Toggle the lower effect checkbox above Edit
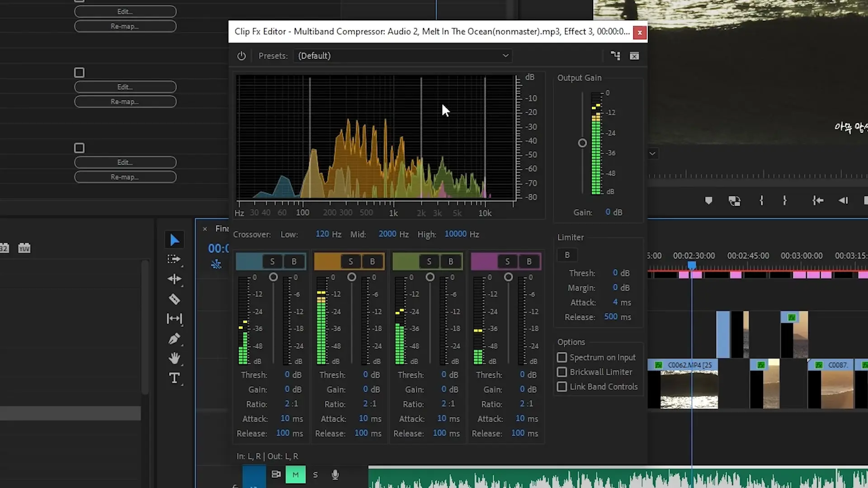Viewport: 868px width, 488px height. click(x=79, y=148)
